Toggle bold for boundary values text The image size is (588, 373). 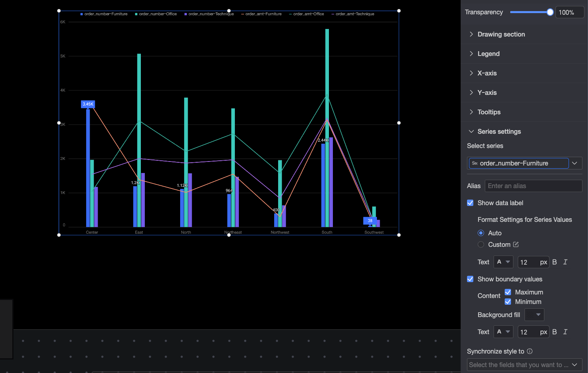coord(555,332)
